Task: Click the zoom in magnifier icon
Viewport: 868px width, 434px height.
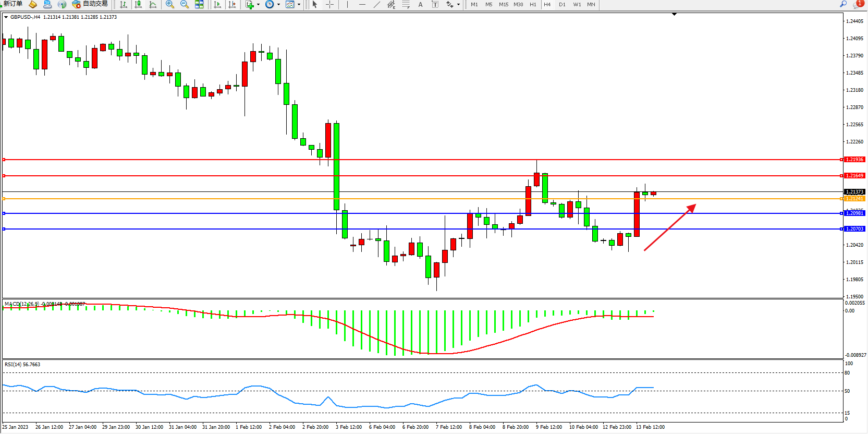Action: tap(169, 4)
